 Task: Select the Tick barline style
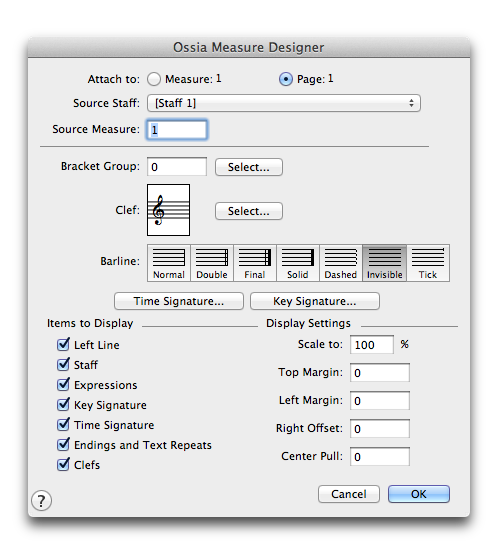[x=428, y=263]
